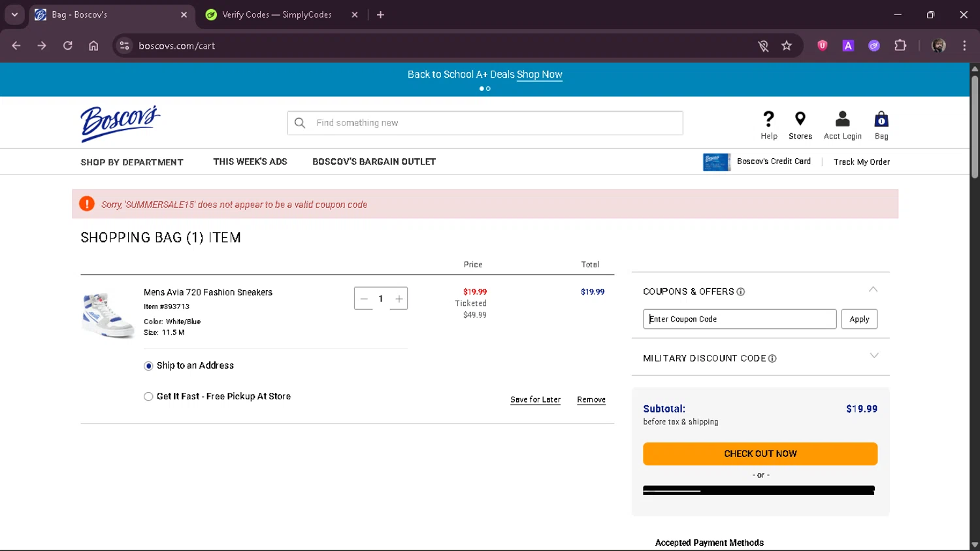
Task: Click the Military Discount Code info icon
Action: [772, 359]
